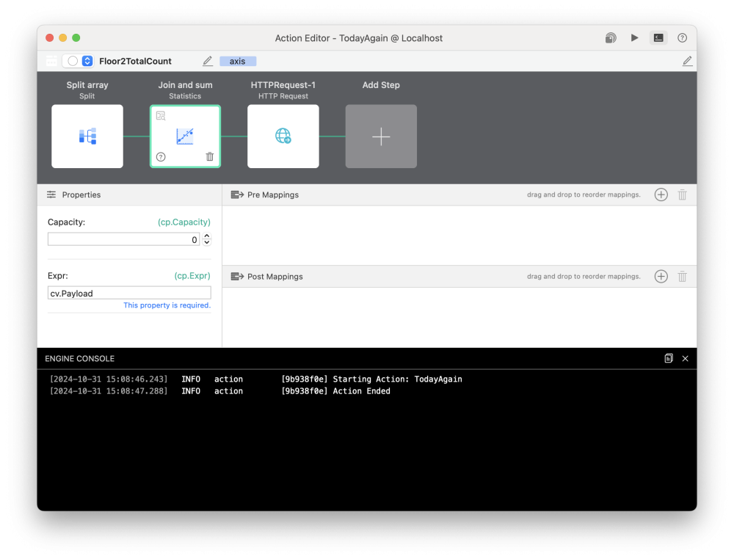Click the (cp.Expr) link
734x560 pixels.
[192, 276]
